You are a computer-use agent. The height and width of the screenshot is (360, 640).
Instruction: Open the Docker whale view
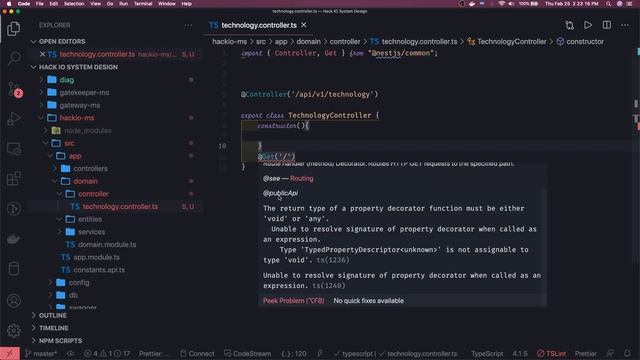pyautogui.click(x=13, y=239)
